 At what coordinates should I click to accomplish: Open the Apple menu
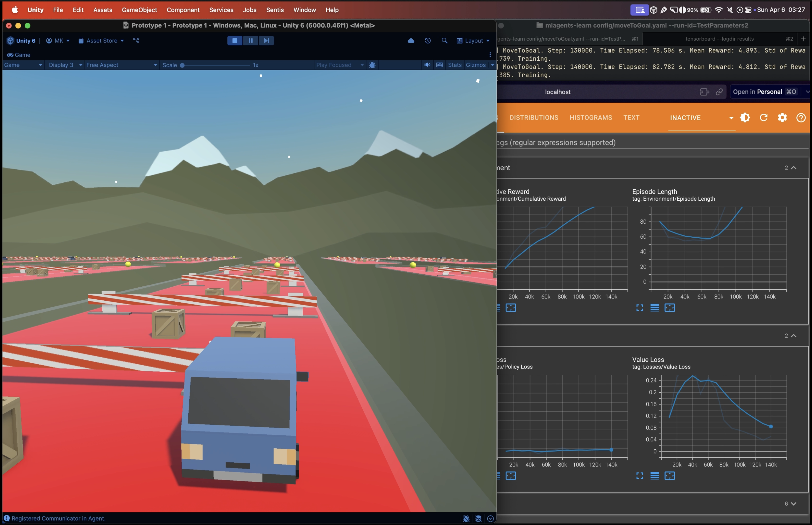pyautogui.click(x=15, y=10)
